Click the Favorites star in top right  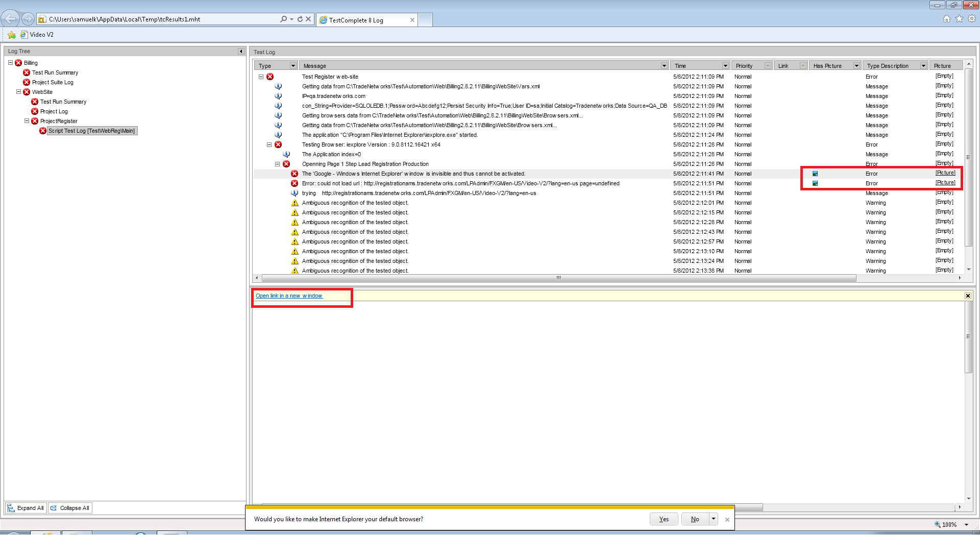click(959, 19)
